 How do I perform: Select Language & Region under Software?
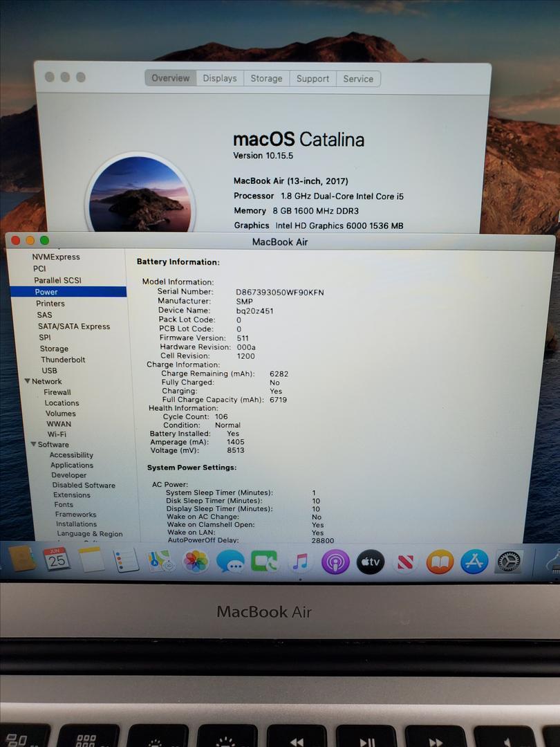point(90,534)
